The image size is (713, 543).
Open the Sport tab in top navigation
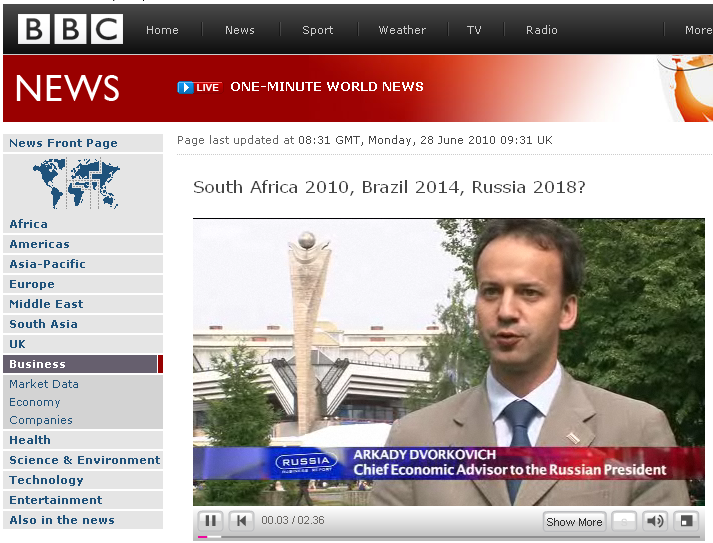point(318,30)
